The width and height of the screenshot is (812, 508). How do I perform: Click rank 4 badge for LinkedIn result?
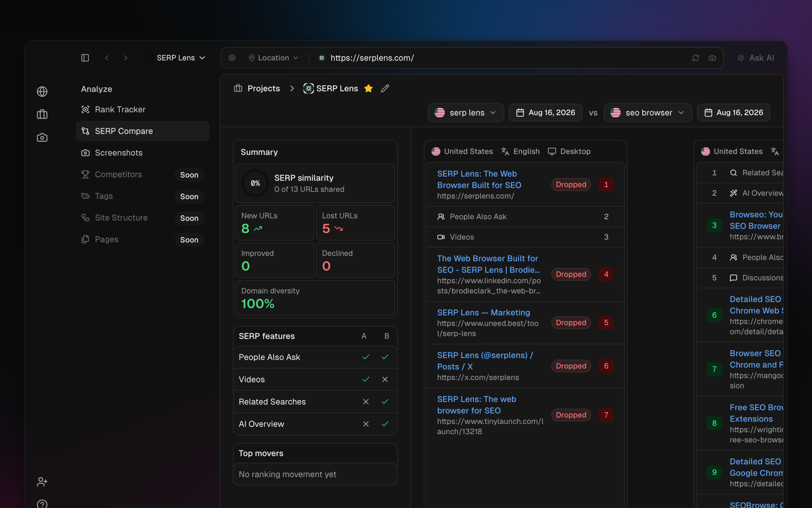606,274
